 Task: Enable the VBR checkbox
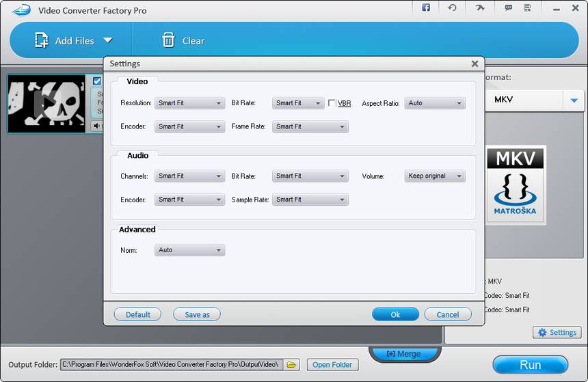(332, 103)
